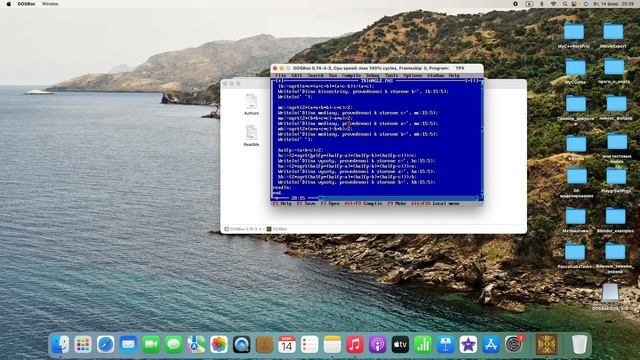This screenshot has height=360, width=640.
Task: Click the editor's vertical scrollbar
Action: tap(482, 139)
